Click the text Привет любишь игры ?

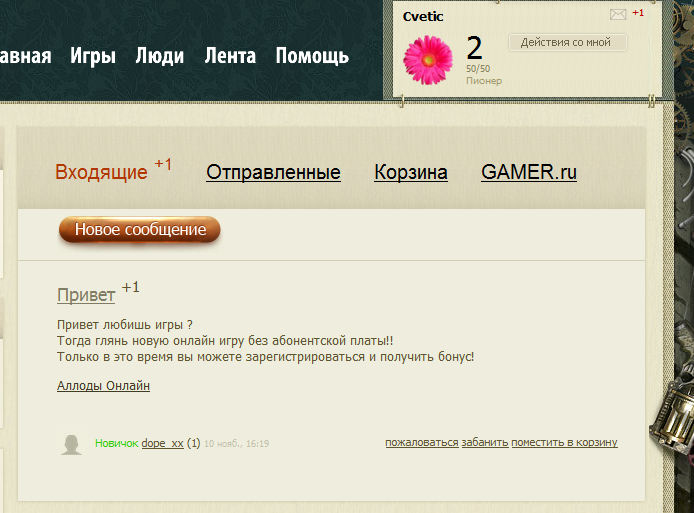pos(125,325)
